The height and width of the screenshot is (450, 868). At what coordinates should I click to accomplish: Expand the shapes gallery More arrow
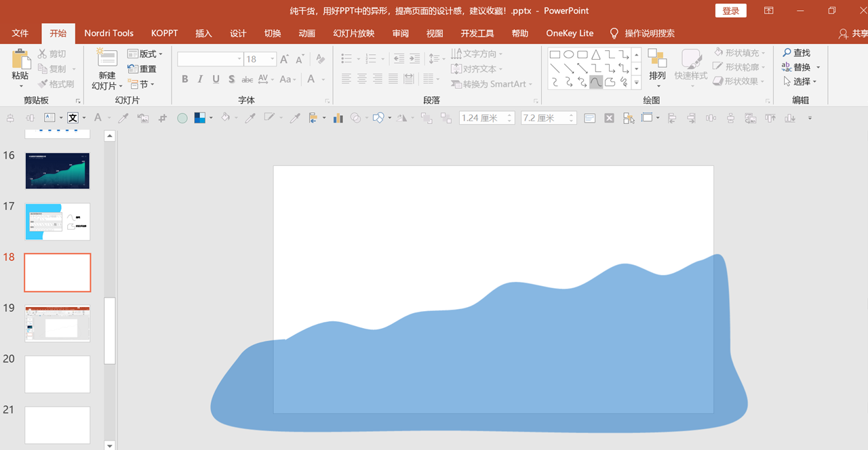tap(636, 83)
